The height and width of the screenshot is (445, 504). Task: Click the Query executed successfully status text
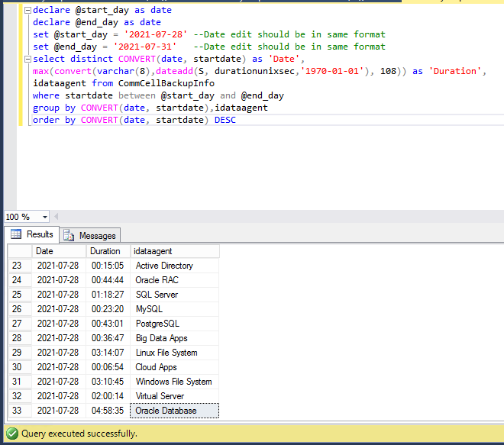click(79, 434)
